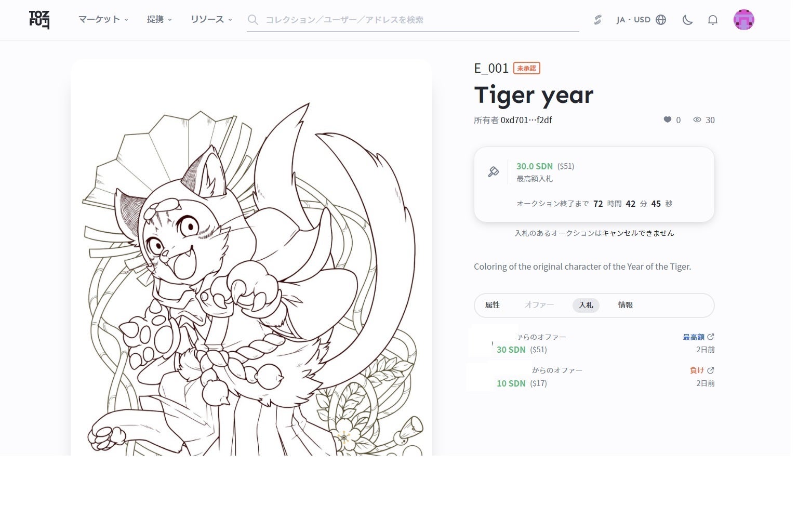Open external link for the 30 SDN bid

[711, 337]
